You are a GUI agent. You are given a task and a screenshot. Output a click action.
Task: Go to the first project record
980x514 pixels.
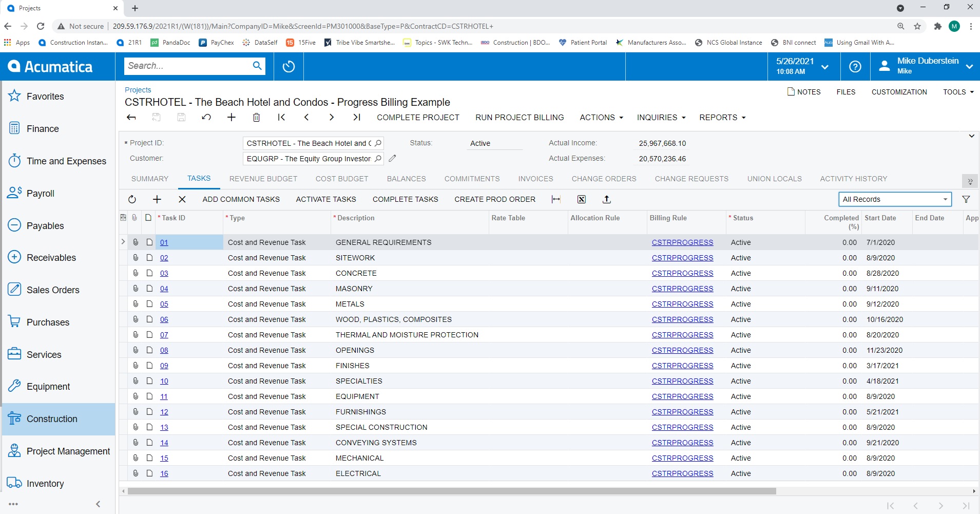point(281,118)
